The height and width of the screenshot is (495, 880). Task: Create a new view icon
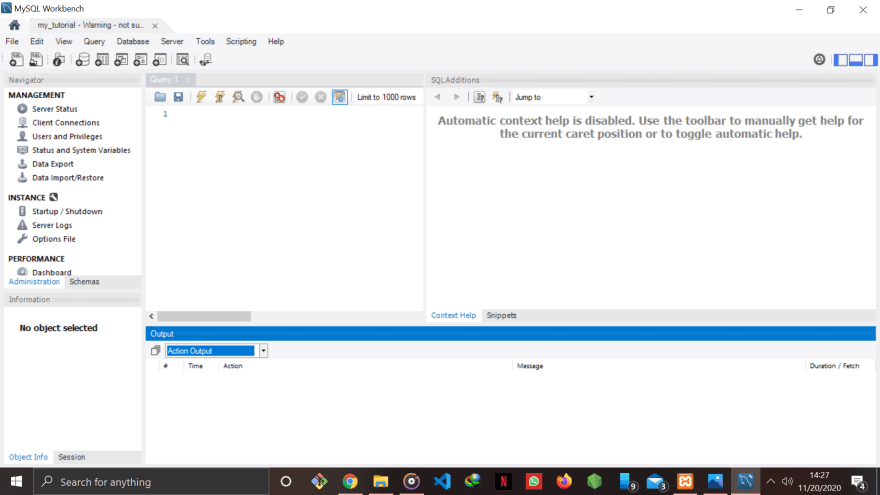point(121,59)
